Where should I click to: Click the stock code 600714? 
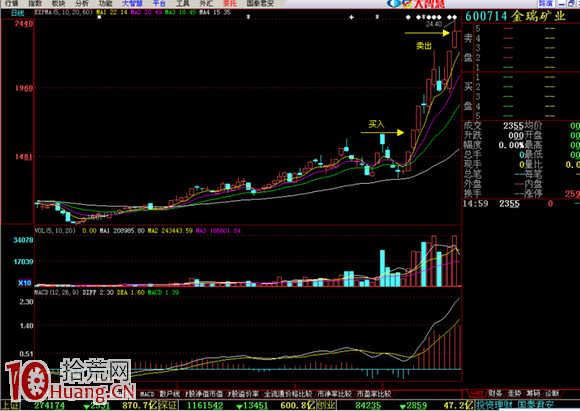(486, 16)
